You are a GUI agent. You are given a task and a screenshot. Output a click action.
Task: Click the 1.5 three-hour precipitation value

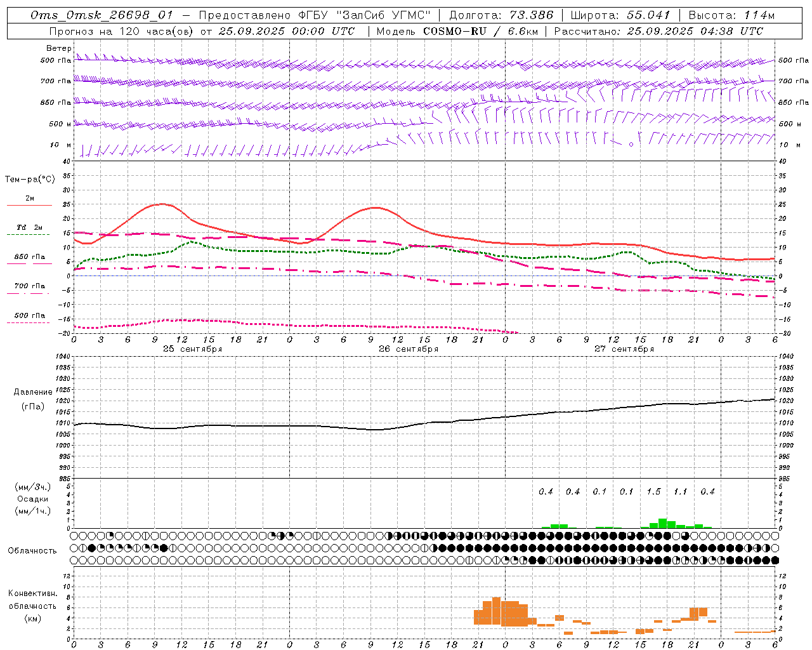point(653,492)
